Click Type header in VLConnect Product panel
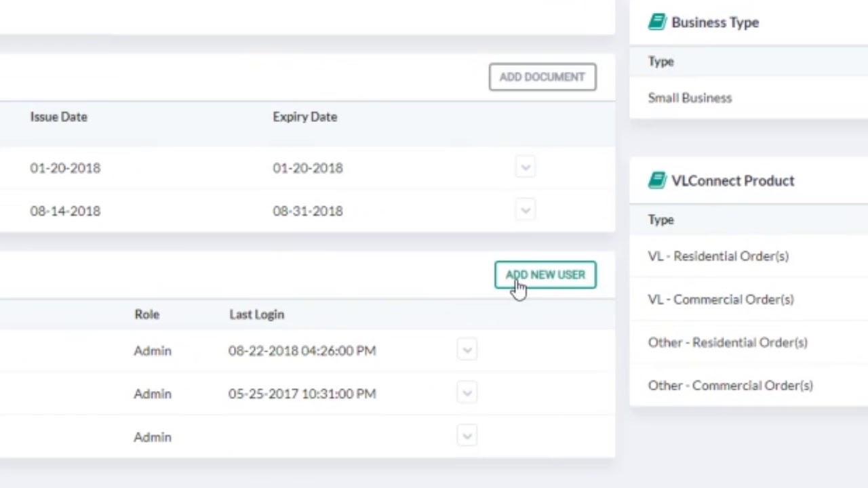 click(x=660, y=220)
